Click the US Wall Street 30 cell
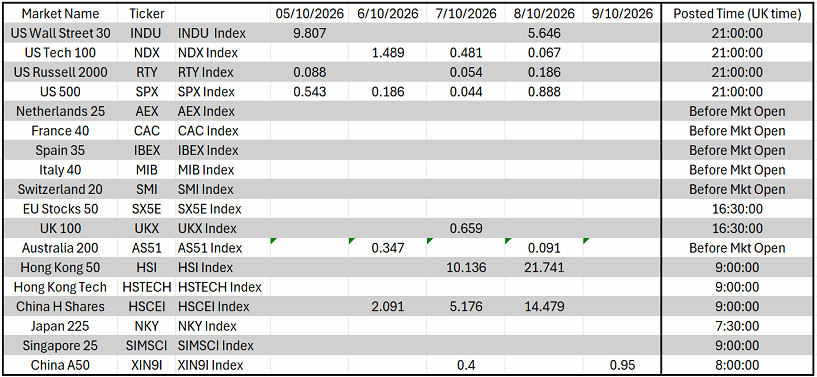 [60, 33]
